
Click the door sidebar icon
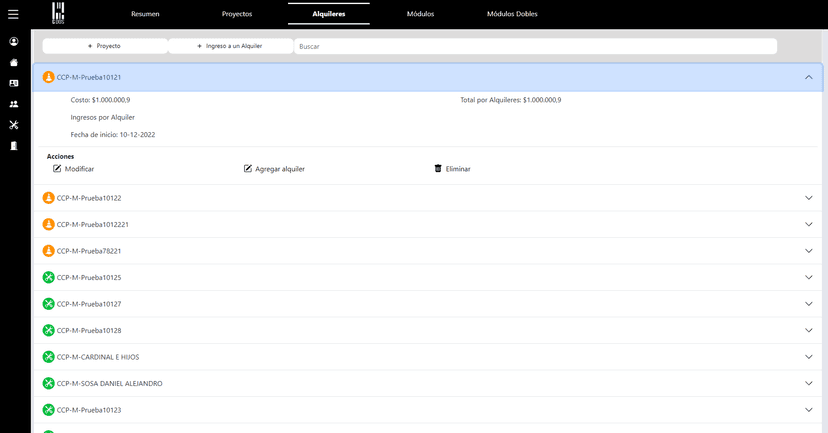point(14,146)
